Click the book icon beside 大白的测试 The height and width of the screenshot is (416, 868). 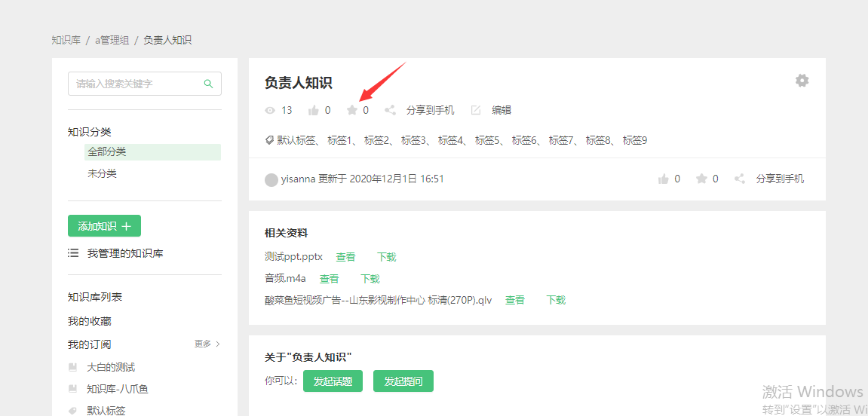point(72,367)
